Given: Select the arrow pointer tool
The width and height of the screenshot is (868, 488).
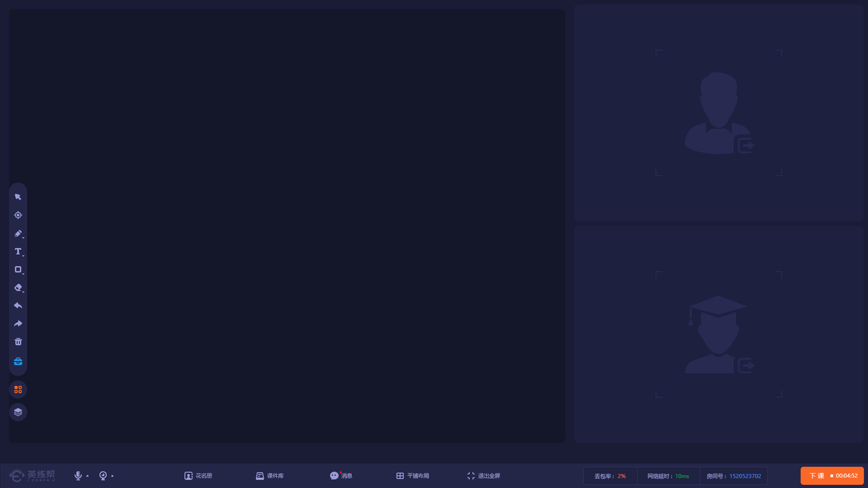Looking at the screenshot, I should 18,197.
